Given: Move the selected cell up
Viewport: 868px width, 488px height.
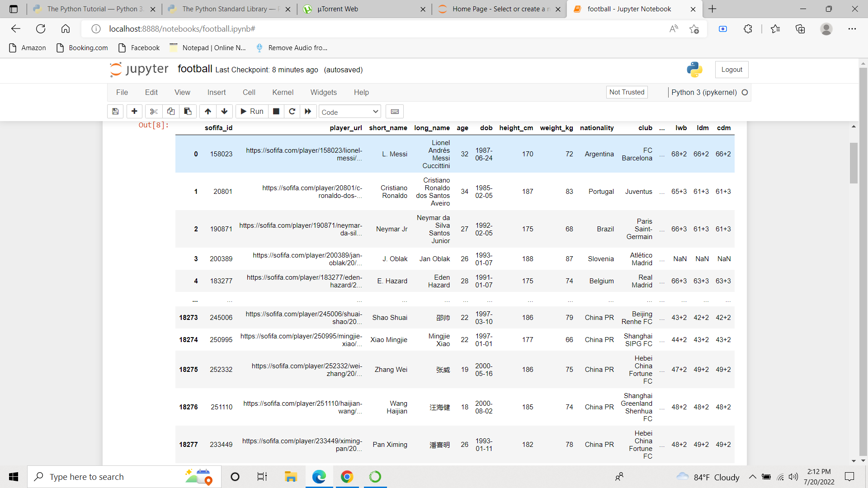Looking at the screenshot, I should point(208,111).
